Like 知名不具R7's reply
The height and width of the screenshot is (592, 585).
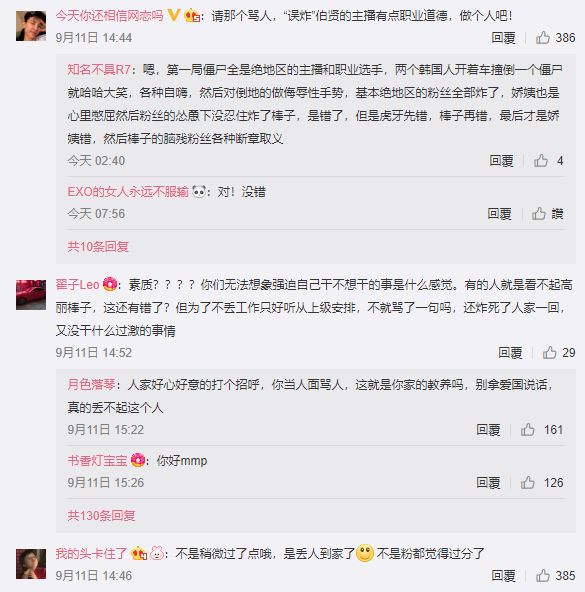541,161
